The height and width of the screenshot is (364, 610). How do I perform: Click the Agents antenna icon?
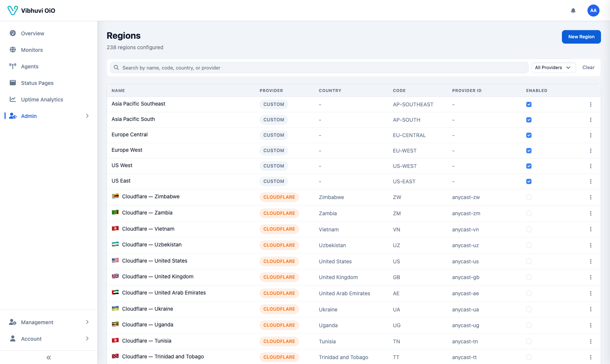(x=13, y=66)
